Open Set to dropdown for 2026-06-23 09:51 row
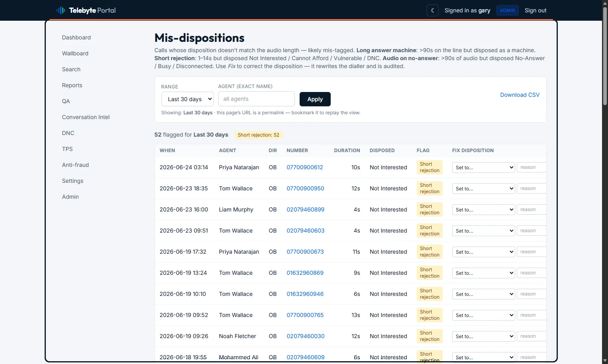 (x=483, y=231)
